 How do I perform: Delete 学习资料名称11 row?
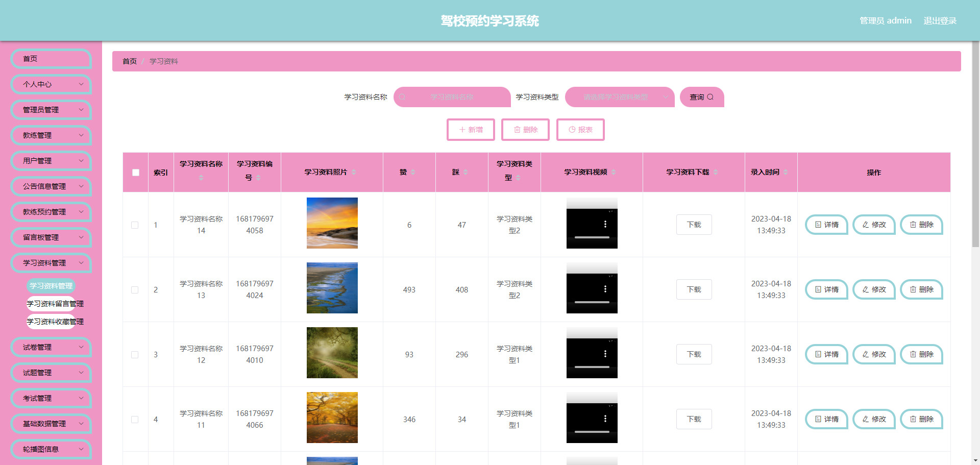(x=921, y=419)
